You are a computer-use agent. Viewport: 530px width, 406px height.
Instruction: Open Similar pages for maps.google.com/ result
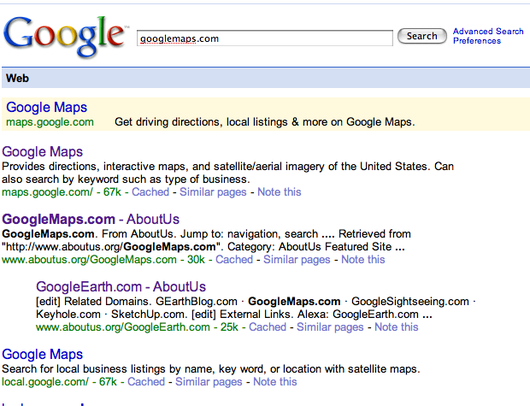click(x=213, y=192)
